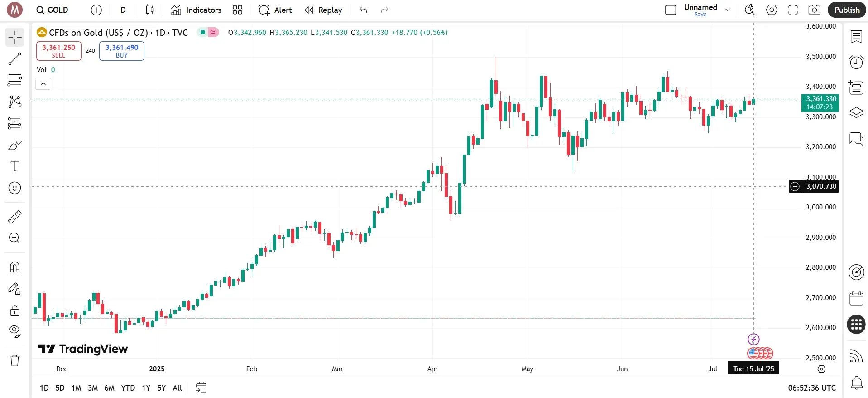Open the D interval dropdown
Viewport: 868px width, 398px height.
point(123,10)
